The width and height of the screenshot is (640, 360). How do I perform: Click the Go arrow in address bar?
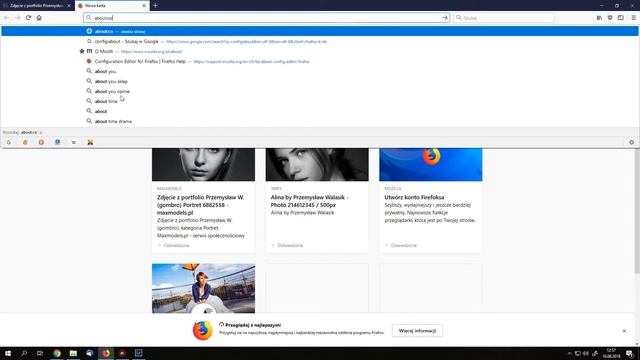tap(445, 18)
